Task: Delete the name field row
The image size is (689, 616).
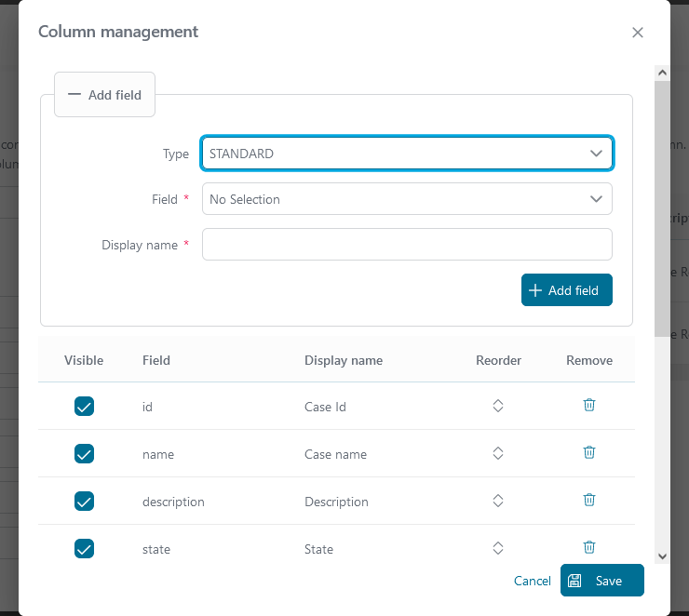Action: (x=588, y=452)
